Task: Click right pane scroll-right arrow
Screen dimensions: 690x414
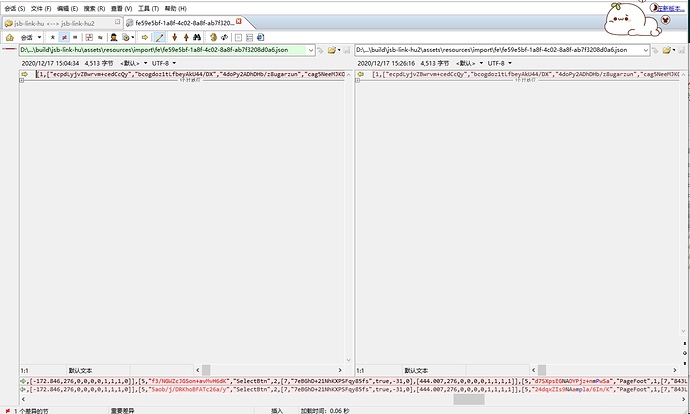Action: (x=675, y=370)
